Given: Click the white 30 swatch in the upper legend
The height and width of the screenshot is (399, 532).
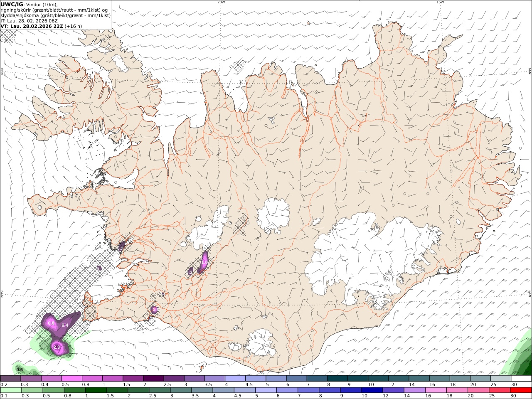Looking at the screenshot, I should point(521,379).
